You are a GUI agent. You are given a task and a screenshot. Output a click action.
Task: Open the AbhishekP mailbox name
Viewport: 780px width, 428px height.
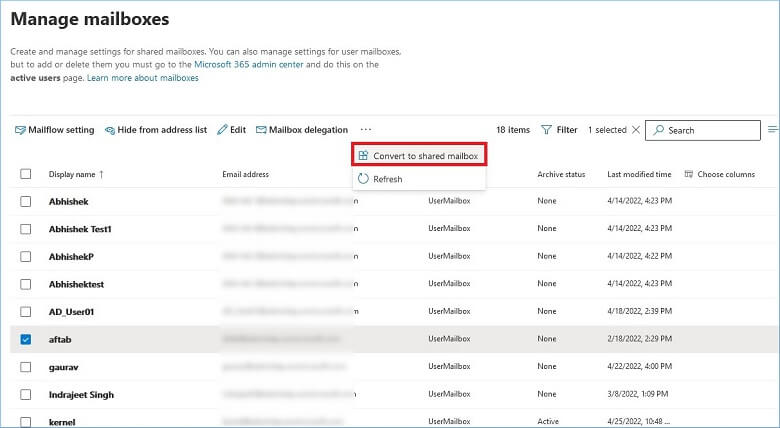[x=71, y=257]
